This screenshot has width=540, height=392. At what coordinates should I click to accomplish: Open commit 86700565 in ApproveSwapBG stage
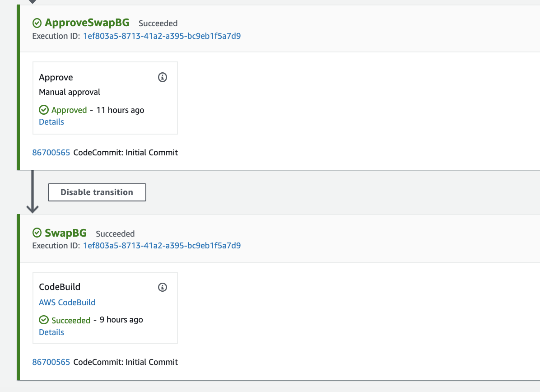point(51,153)
